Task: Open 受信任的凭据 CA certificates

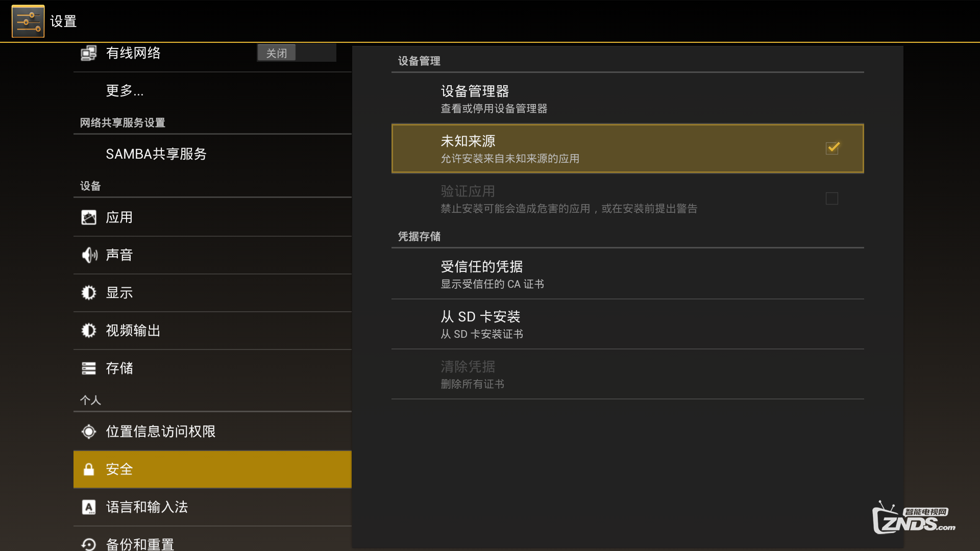Action: pyautogui.click(x=628, y=274)
